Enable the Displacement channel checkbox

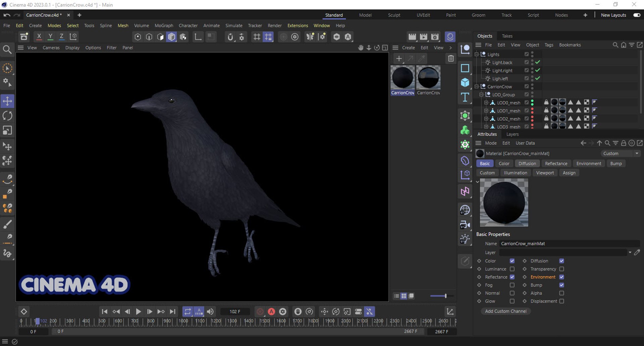point(561,301)
